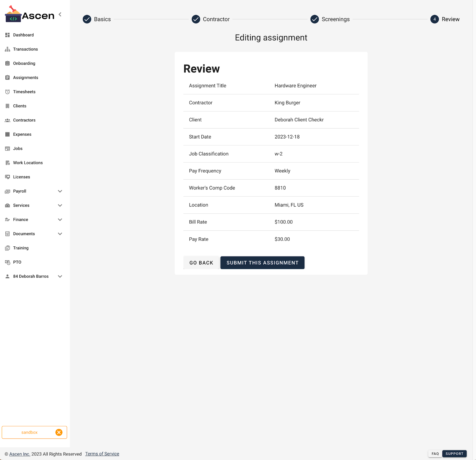Click the Work Locations icon
The width and height of the screenshot is (476, 460).
click(7, 163)
